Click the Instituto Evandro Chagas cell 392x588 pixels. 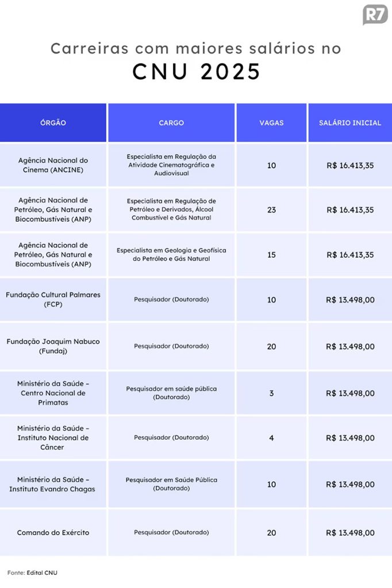(x=53, y=484)
